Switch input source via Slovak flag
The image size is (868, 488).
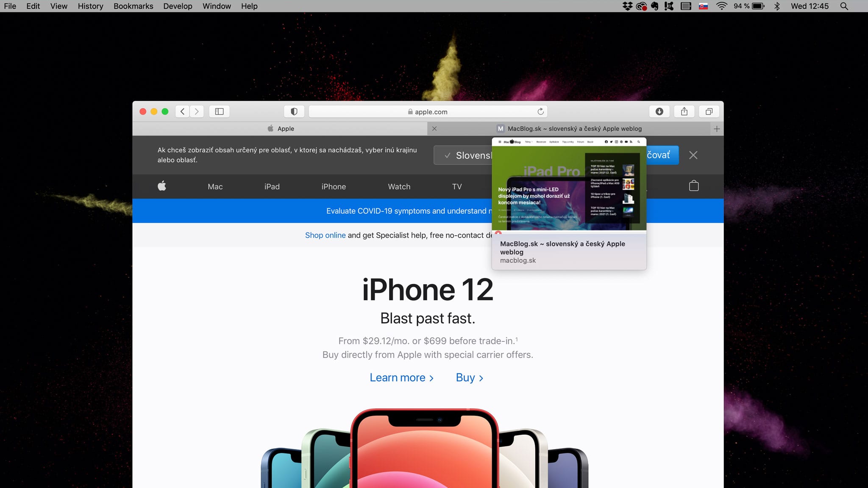pyautogui.click(x=704, y=6)
